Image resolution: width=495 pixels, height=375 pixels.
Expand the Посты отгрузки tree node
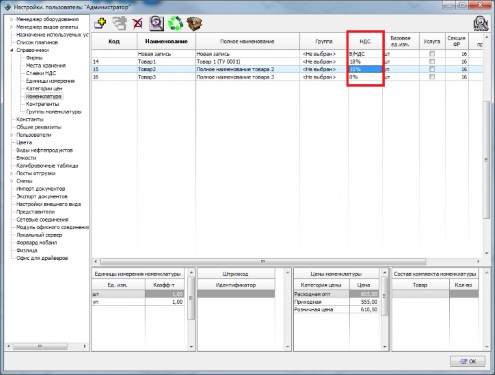[x=11, y=173]
